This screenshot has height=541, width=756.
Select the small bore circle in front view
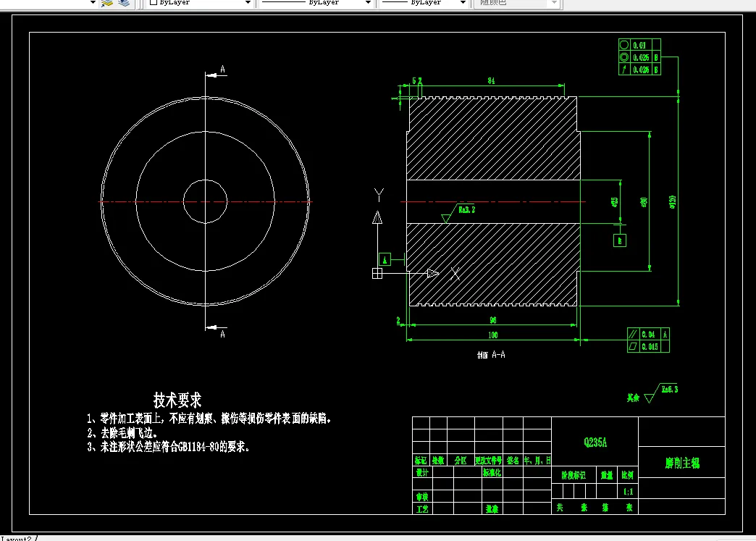point(206,201)
